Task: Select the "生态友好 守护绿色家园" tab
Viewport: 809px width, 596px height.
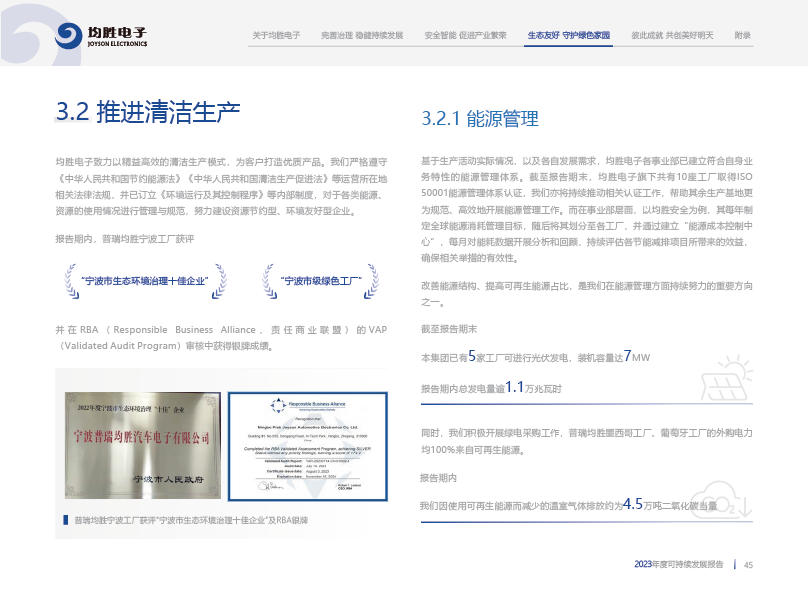Action: coord(568,35)
